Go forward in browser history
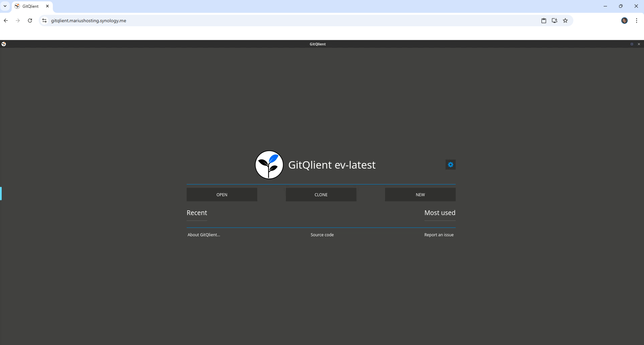 click(18, 21)
